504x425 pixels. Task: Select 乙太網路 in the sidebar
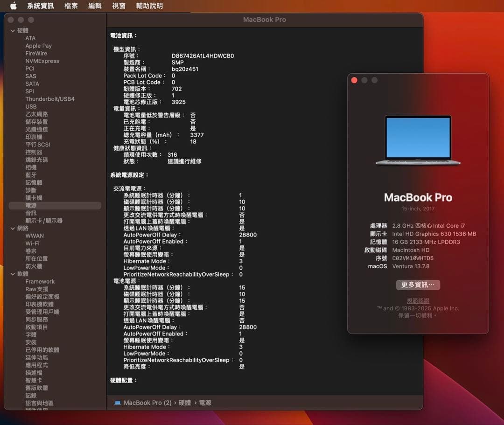tap(36, 114)
